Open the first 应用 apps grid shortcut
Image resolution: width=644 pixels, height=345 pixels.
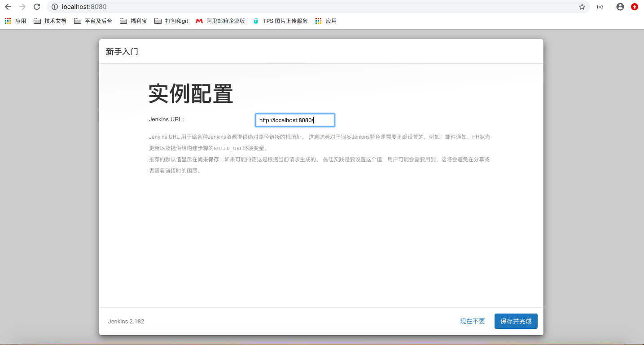click(15, 21)
